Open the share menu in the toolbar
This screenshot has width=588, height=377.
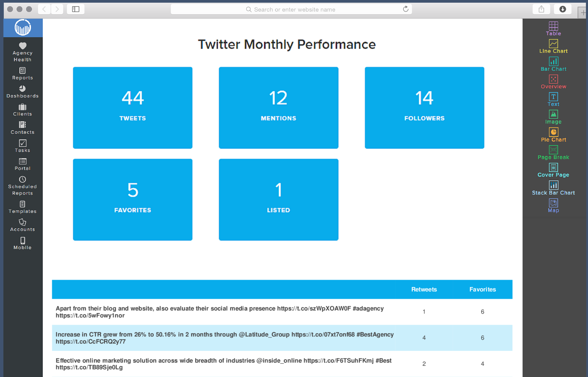[x=541, y=9]
